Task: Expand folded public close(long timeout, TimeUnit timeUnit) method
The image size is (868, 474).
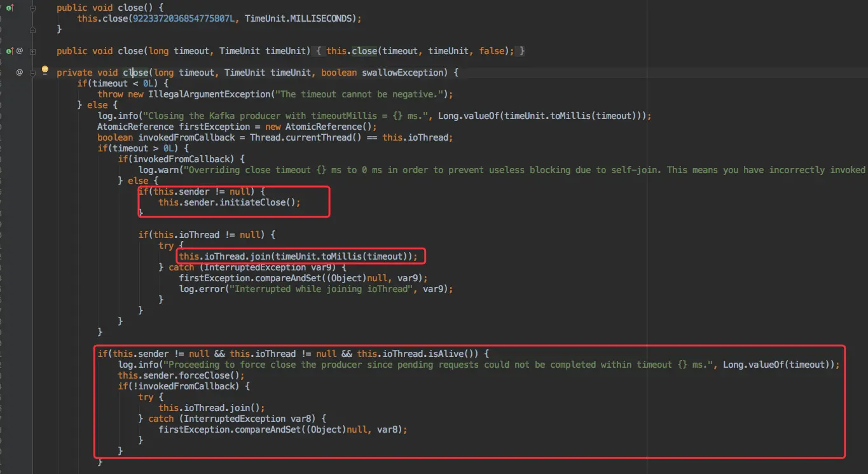Action: coord(32,51)
